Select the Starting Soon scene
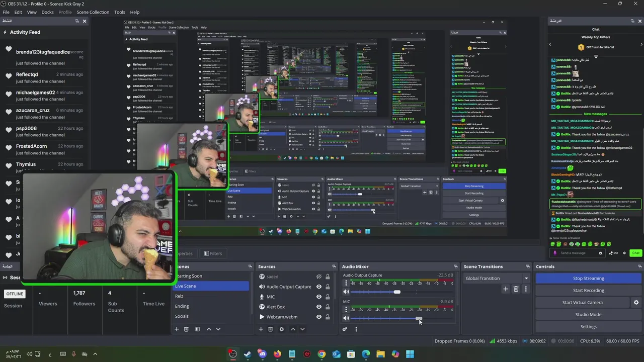The height and width of the screenshot is (362, 644). coord(188,276)
